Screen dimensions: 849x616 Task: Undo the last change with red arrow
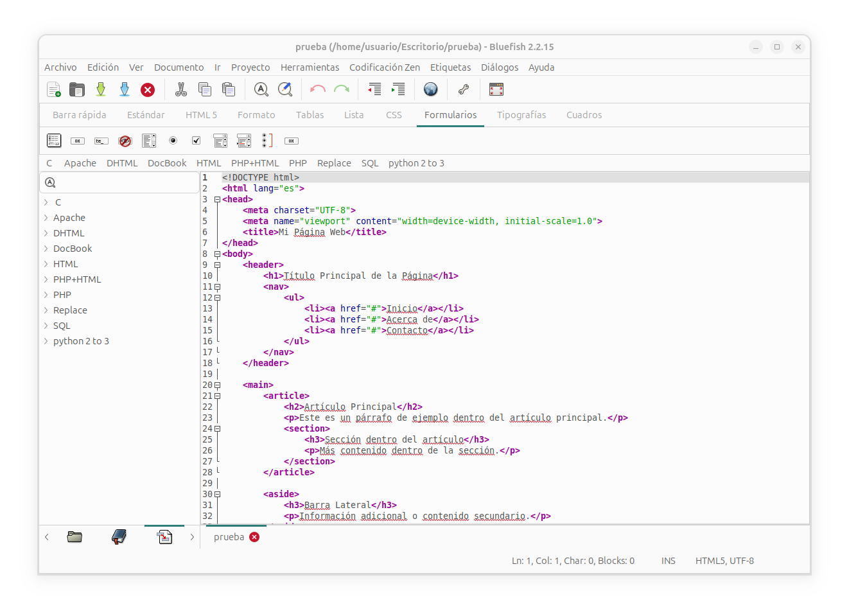[x=318, y=89]
